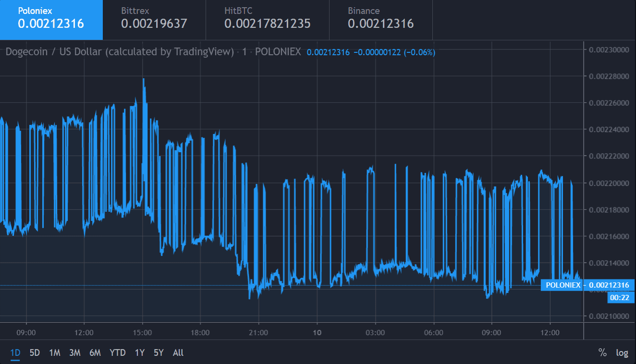Click the 0.00218000 price axis label

click(x=609, y=210)
